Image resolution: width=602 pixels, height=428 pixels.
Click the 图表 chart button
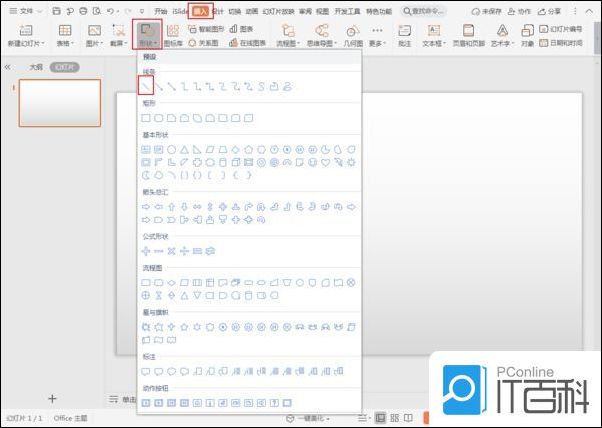click(x=241, y=29)
